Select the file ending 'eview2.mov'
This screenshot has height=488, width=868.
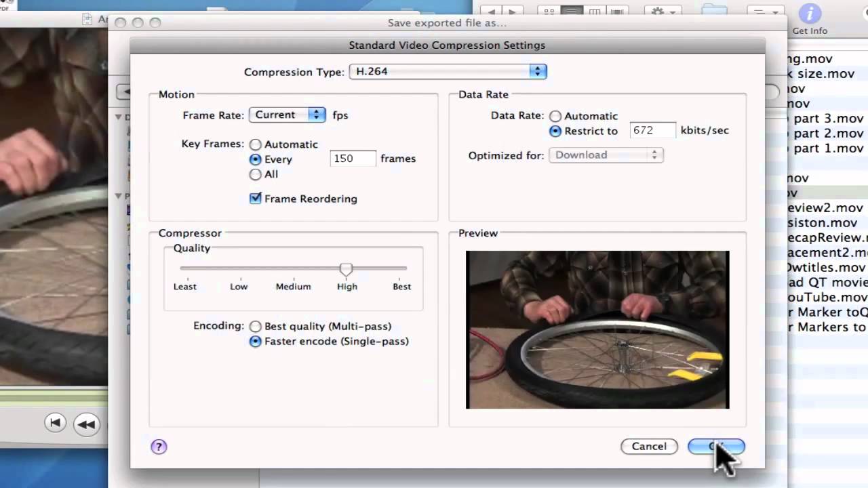(x=825, y=208)
